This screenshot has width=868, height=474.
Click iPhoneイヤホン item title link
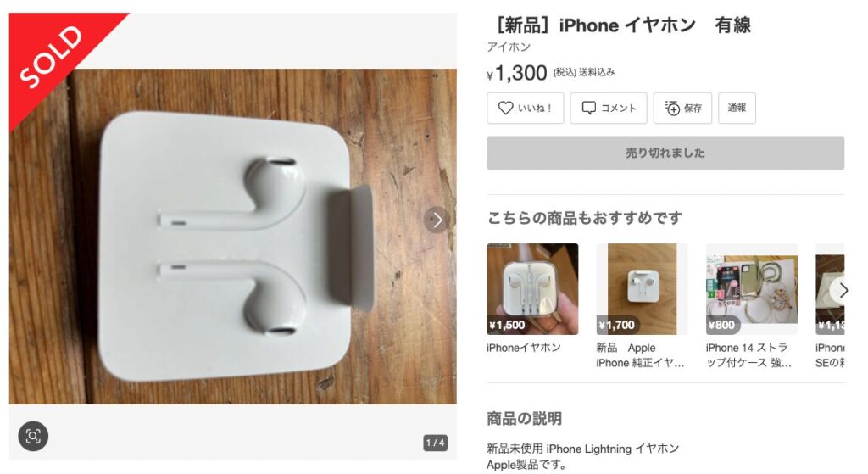click(x=523, y=348)
